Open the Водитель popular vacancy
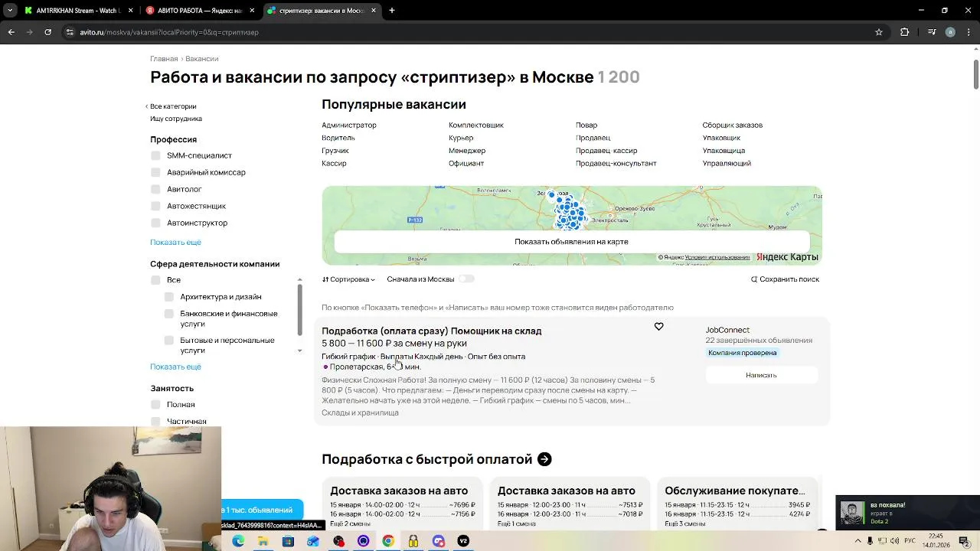980x551 pixels. (x=338, y=138)
